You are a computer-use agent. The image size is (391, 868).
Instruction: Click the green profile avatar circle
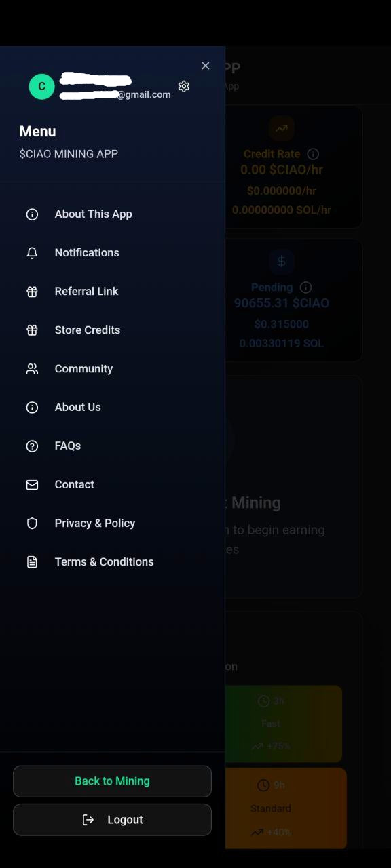[41, 87]
